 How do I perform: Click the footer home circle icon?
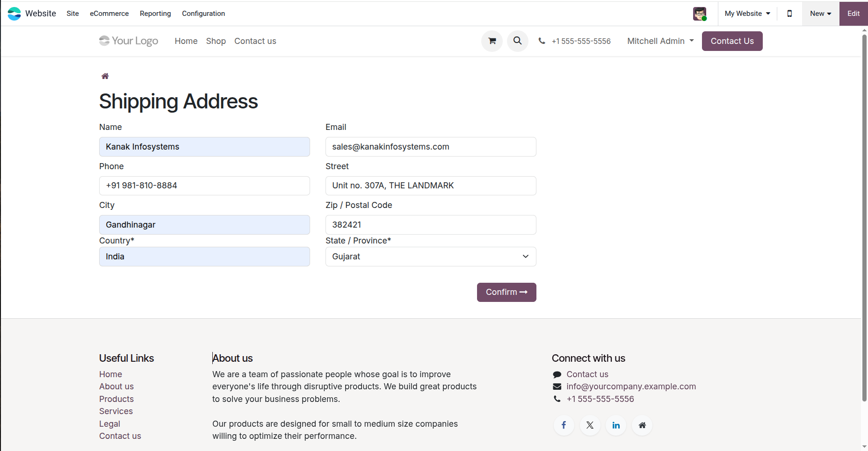click(642, 425)
